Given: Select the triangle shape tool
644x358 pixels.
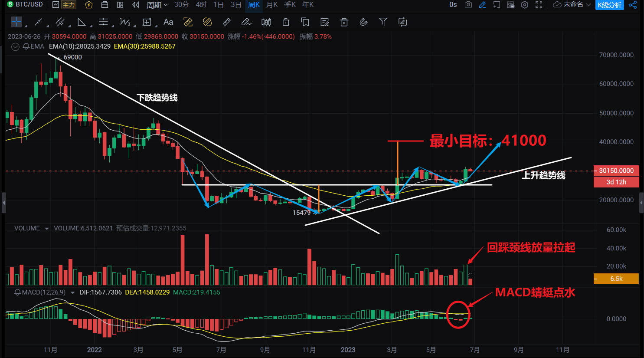Looking at the screenshot, I should [x=82, y=22].
